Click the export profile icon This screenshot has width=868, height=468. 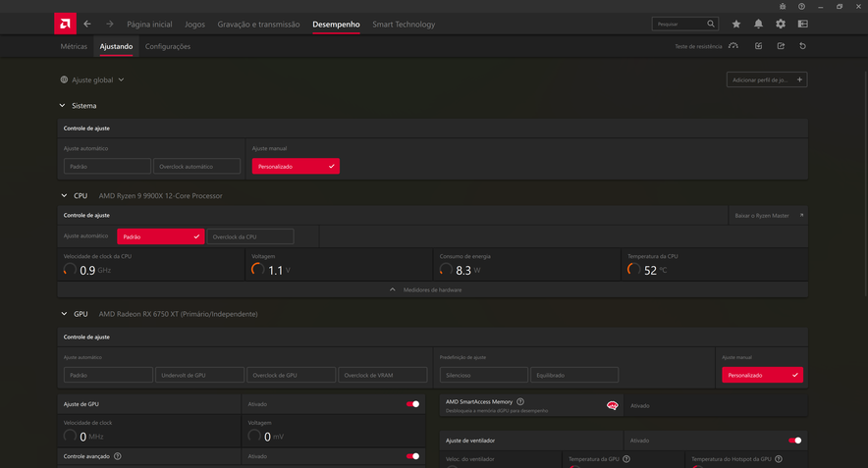(x=781, y=46)
